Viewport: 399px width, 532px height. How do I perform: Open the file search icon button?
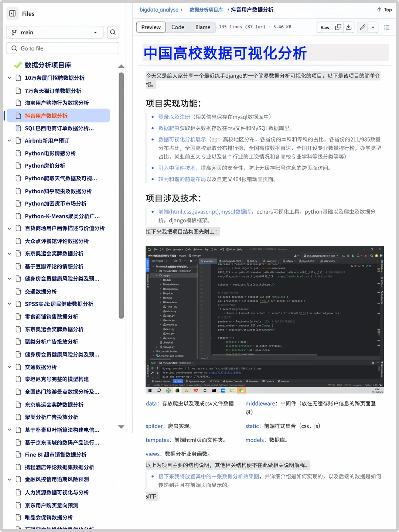tap(113, 33)
